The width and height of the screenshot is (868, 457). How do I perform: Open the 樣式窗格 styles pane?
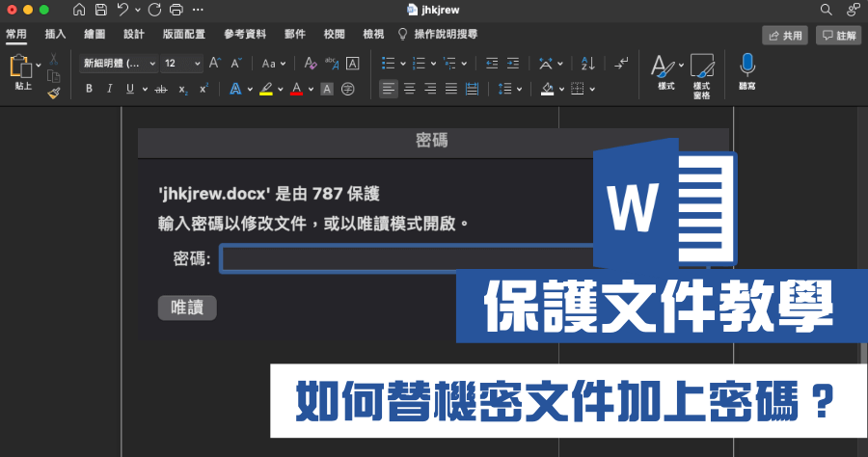coord(702,76)
